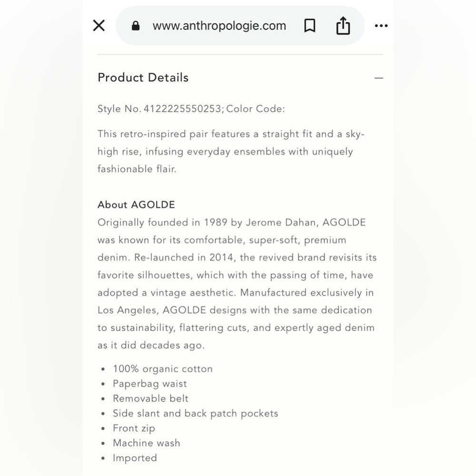Tap the Product Details heading
Image resolution: width=476 pixels, height=476 pixels.
pos(143,78)
